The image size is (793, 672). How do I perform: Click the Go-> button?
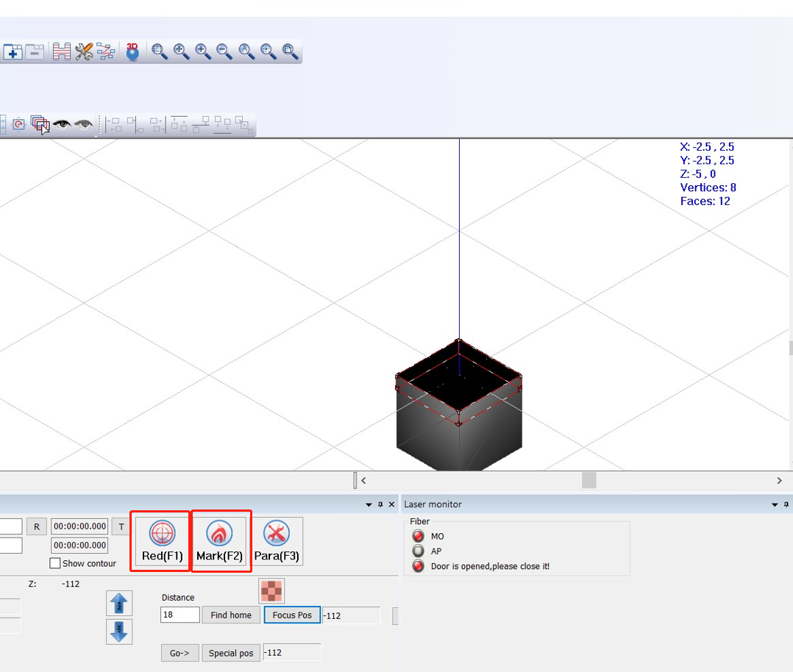pyautogui.click(x=180, y=653)
